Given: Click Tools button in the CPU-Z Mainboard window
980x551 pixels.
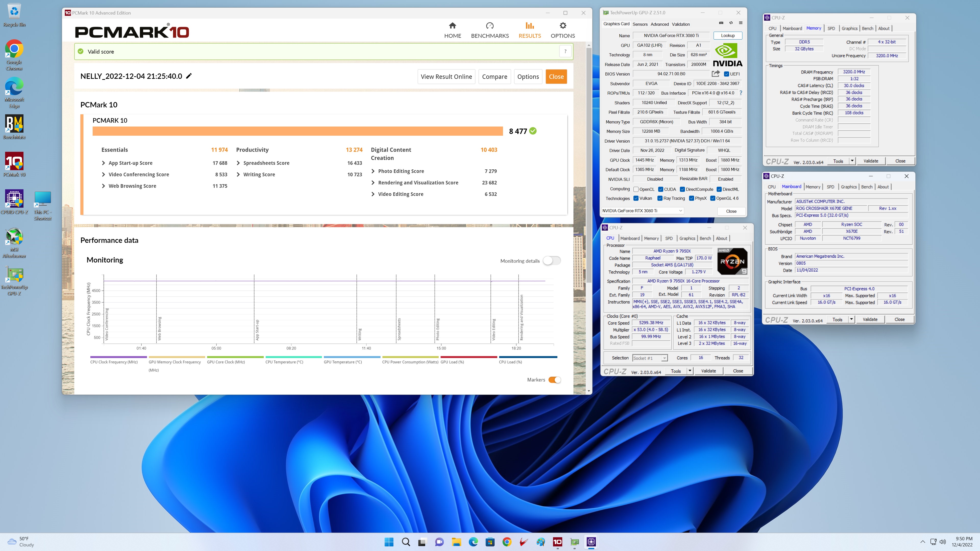Looking at the screenshot, I should pyautogui.click(x=837, y=319).
